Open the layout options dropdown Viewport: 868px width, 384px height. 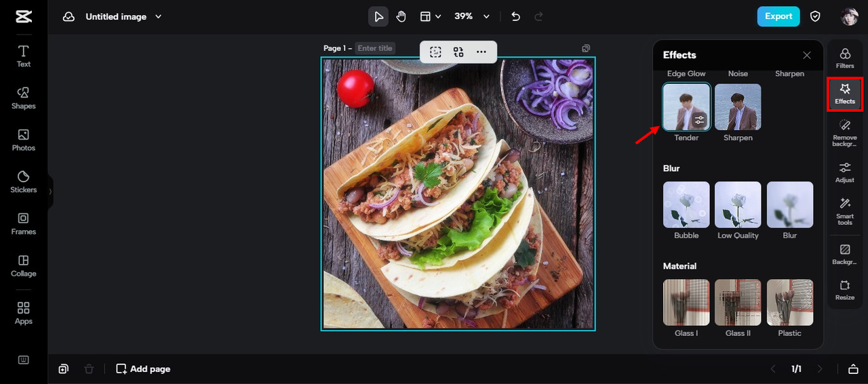click(x=430, y=16)
